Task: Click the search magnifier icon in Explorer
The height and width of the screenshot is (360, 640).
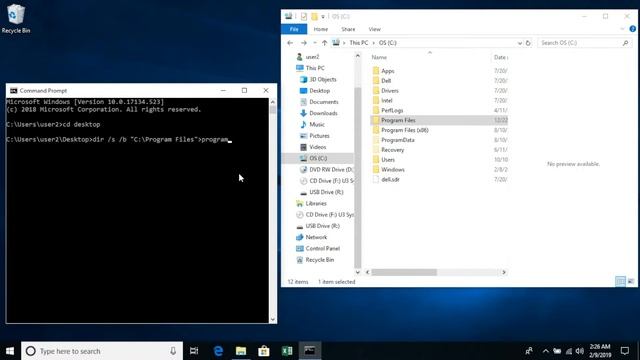Action: tap(625, 43)
